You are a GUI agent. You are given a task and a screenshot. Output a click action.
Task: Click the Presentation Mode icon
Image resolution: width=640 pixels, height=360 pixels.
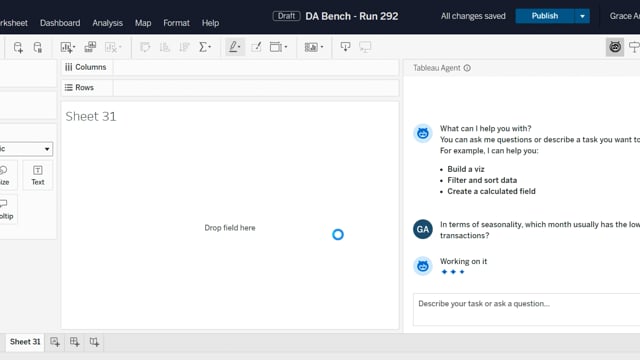point(365,47)
